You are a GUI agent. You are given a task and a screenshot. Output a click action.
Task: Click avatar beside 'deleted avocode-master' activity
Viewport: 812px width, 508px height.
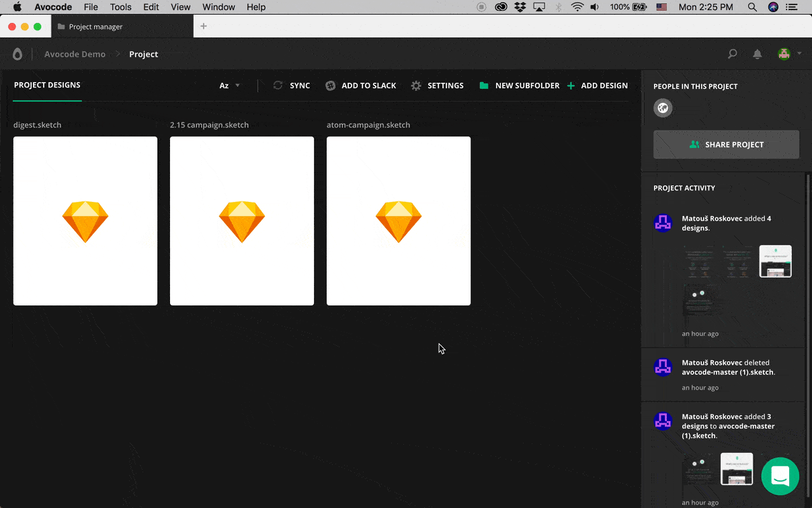click(663, 367)
